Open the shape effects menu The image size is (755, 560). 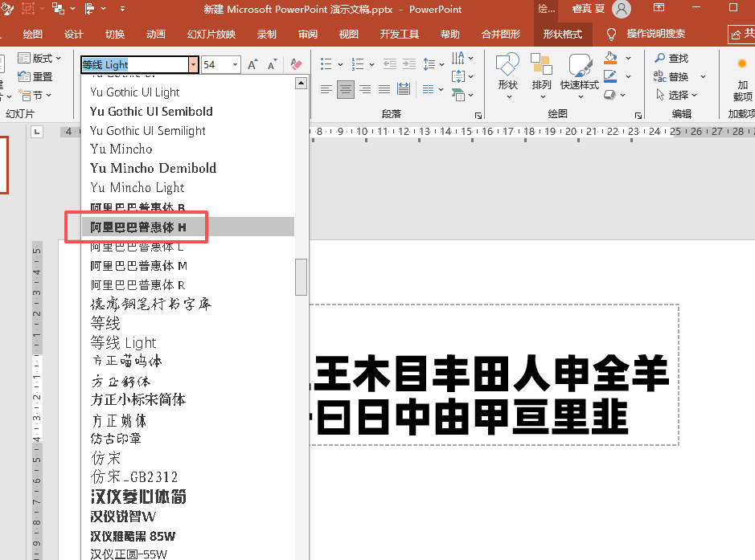click(614, 95)
